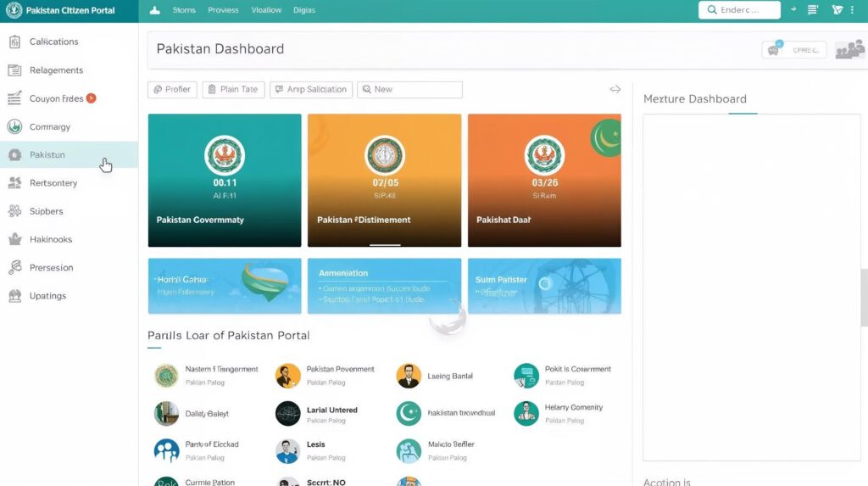
Task: Open the Anmeniation banner
Action: 384,286
